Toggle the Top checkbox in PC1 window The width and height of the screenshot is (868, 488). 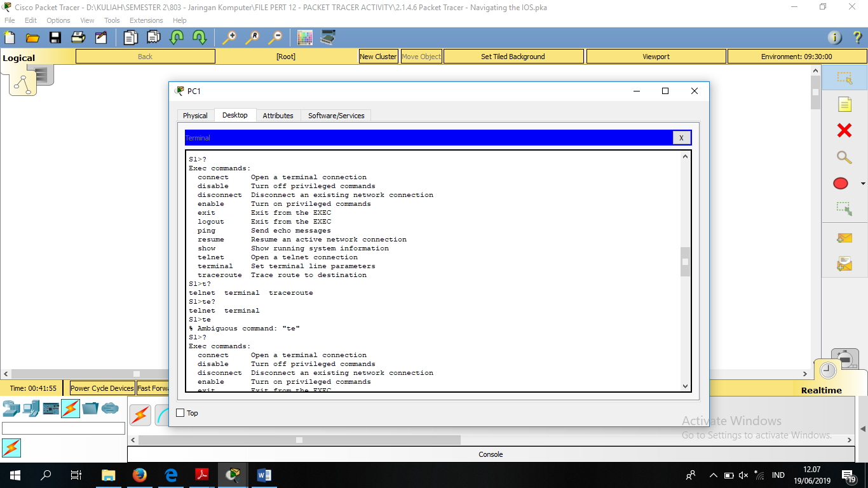click(180, 413)
